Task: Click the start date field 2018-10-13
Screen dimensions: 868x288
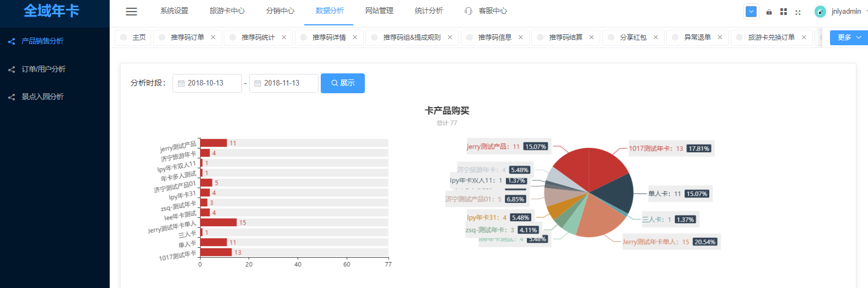Action: tap(207, 83)
